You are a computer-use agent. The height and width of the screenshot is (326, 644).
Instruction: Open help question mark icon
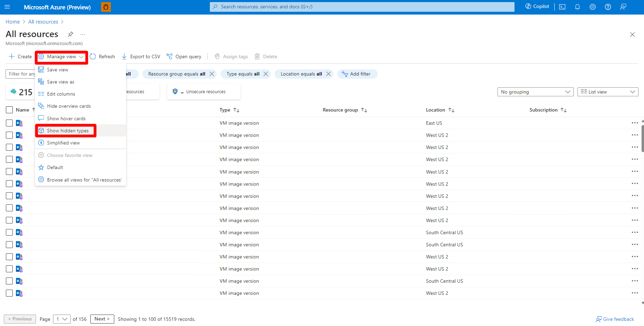[608, 7]
